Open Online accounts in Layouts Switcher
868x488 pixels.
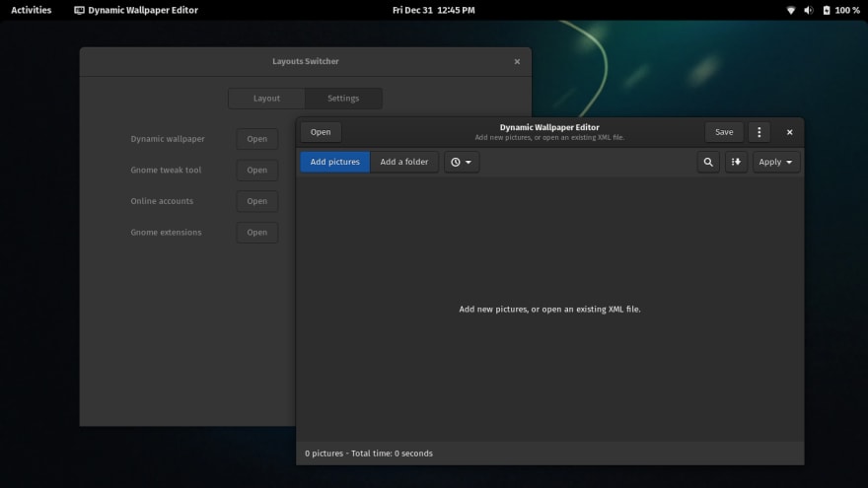pos(256,201)
